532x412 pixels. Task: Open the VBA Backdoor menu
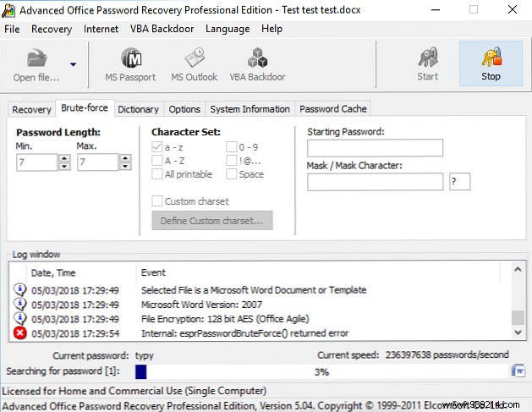coord(162,29)
